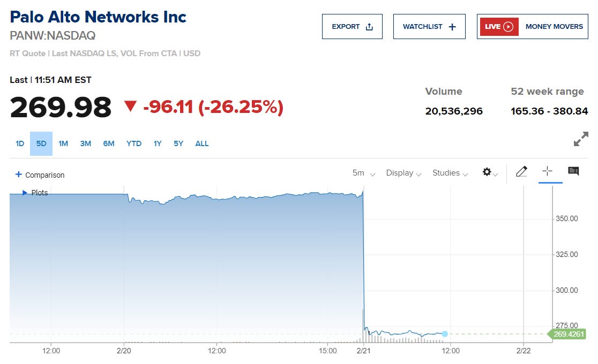Click the live play circle icon
The height and width of the screenshot is (364, 598).
click(509, 27)
